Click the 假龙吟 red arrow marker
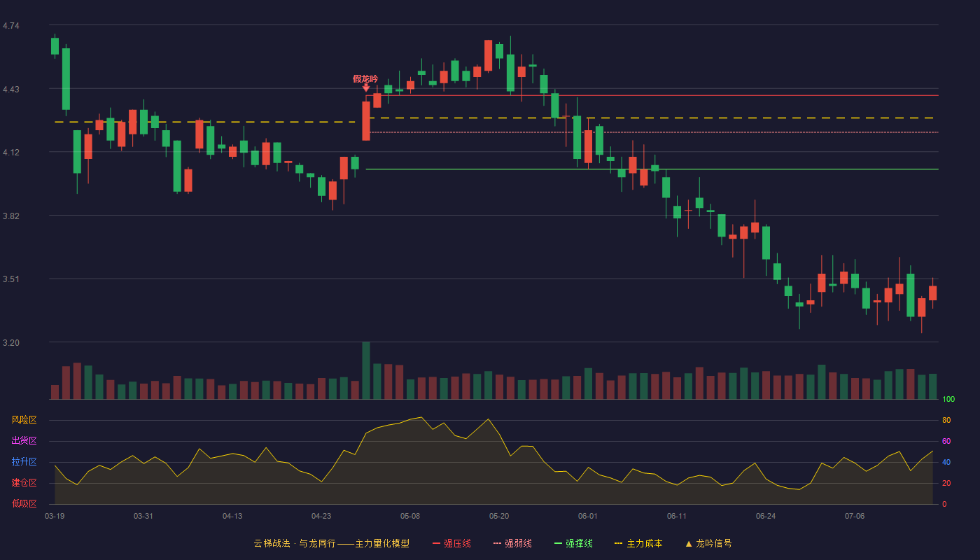 (x=365, y=88)
